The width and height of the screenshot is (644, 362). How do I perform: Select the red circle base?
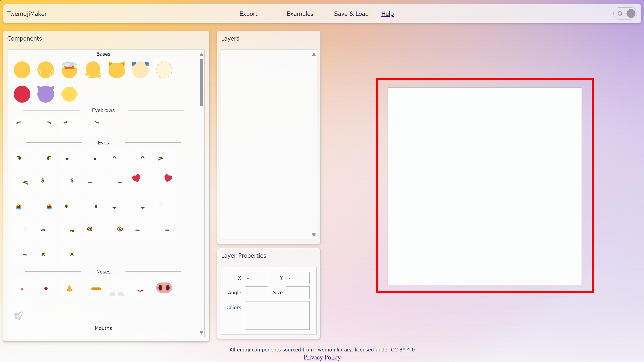coord(22,94)
